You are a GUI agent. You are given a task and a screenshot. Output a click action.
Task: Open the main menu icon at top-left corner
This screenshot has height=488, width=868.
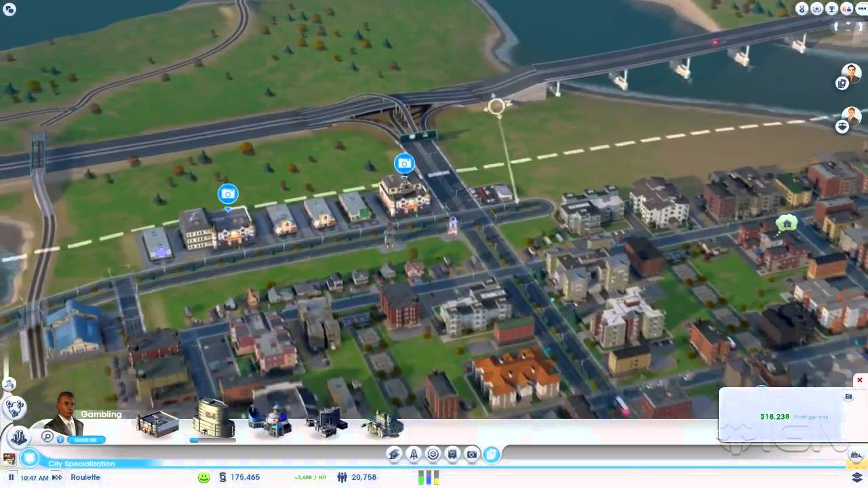tap(9, 9)
